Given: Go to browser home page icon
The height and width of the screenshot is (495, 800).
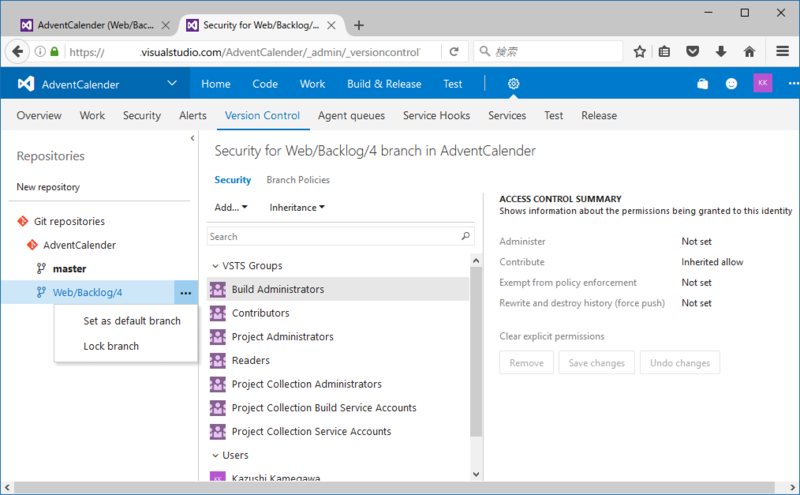Looking at the screenshot, I should [749, 52].
